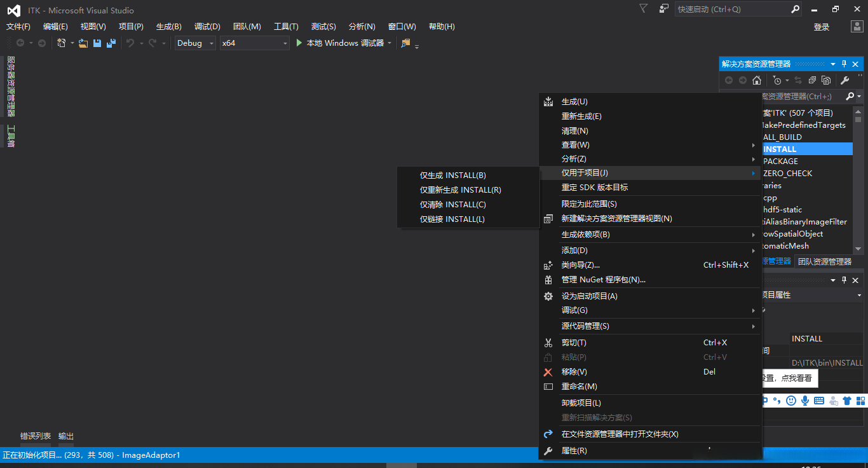Screen dimensions: 868x468
Task: Open the 输出 tab
Action: tap(66, 436)
